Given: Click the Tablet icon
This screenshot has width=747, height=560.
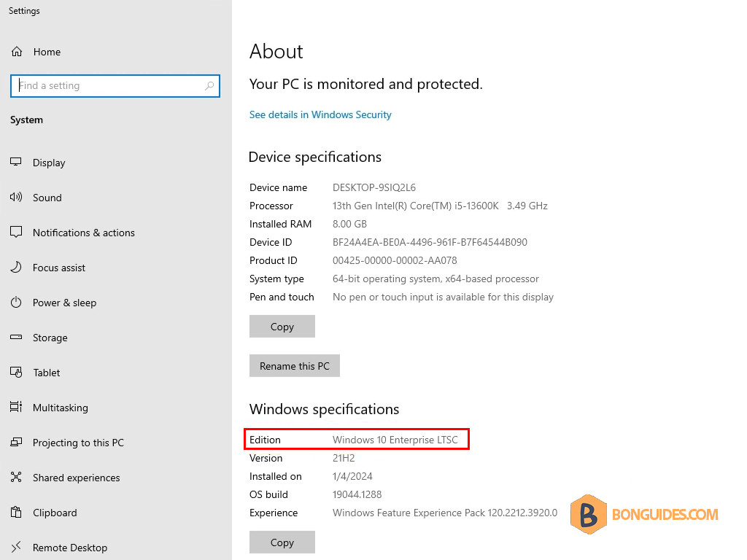Looking at the screenshot, I should point(16,373).
